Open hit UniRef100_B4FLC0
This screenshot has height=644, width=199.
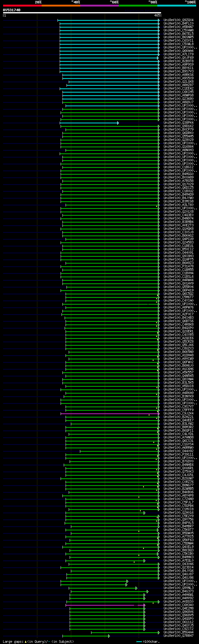point(178,24)
